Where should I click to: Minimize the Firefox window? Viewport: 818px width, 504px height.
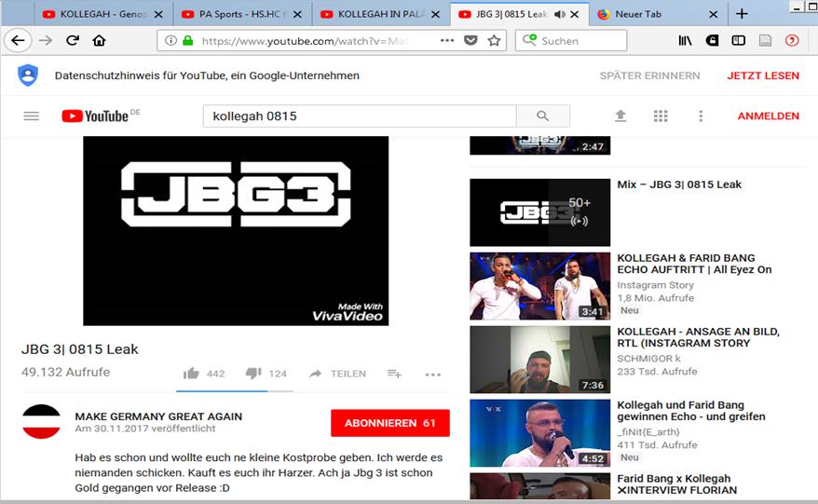(797, 7)
